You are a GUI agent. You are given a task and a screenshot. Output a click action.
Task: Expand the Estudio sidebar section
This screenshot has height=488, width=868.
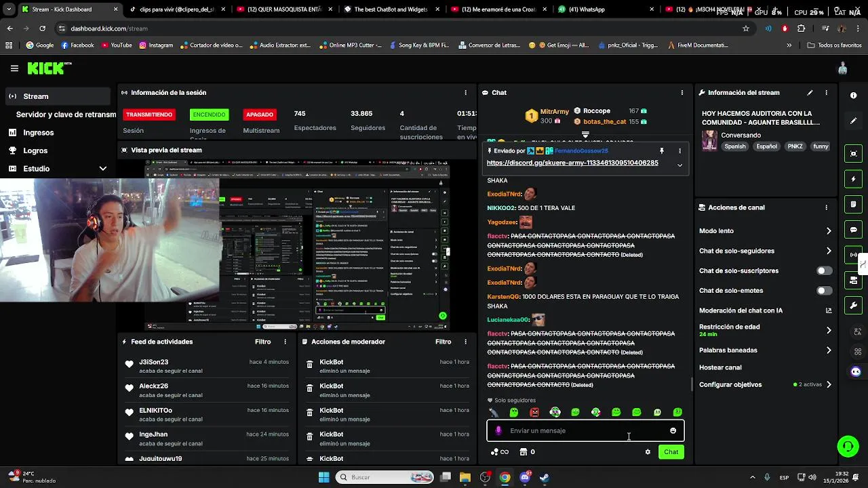102,169
